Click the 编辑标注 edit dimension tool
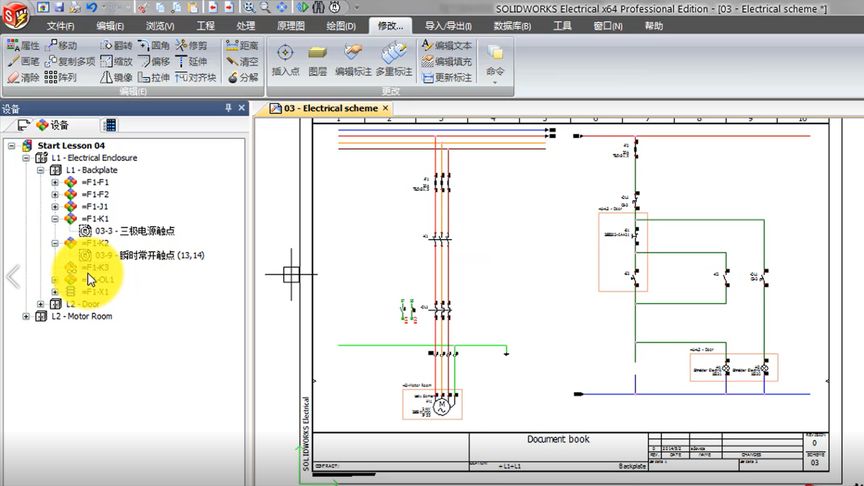The width and height of the screenshot is (864, 486). [353, 60]
